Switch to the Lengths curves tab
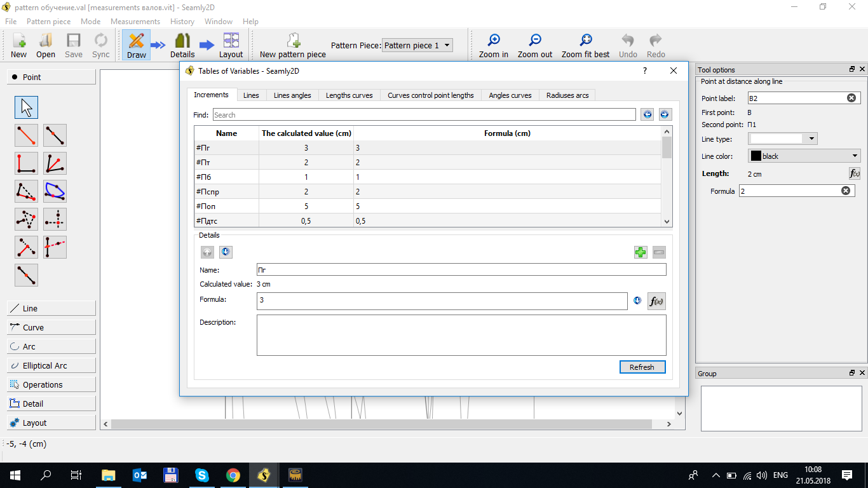 (349, 95)
